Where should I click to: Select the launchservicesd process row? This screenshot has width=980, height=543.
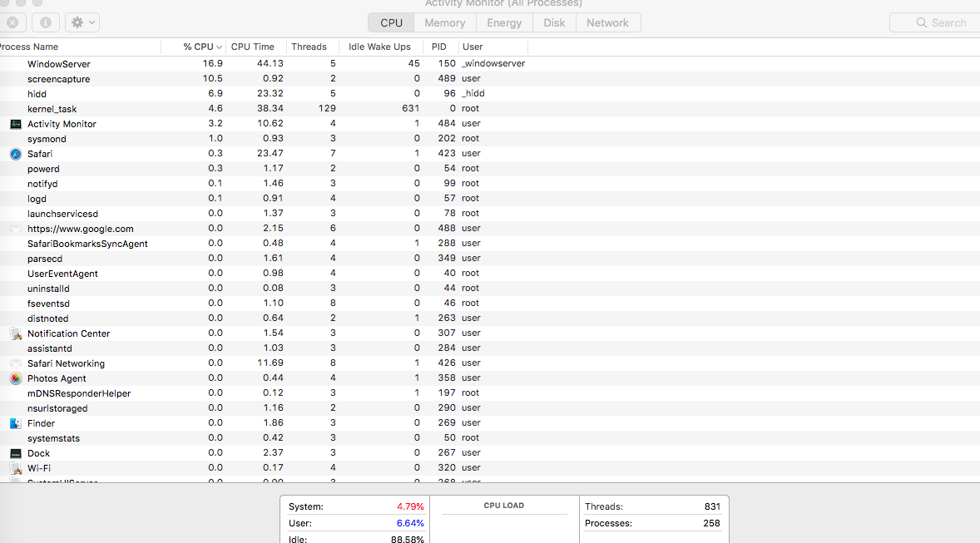(490, 214)
